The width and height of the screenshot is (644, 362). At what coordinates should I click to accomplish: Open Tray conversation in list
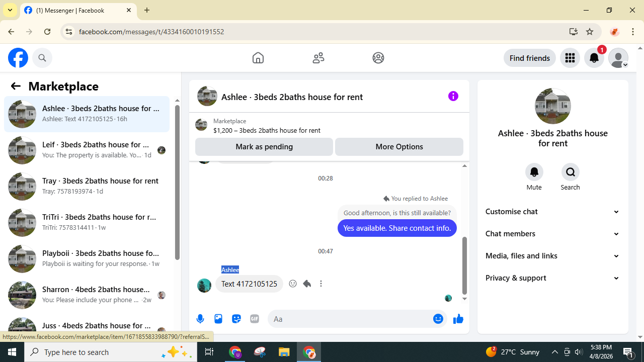[x=87, y=186]
